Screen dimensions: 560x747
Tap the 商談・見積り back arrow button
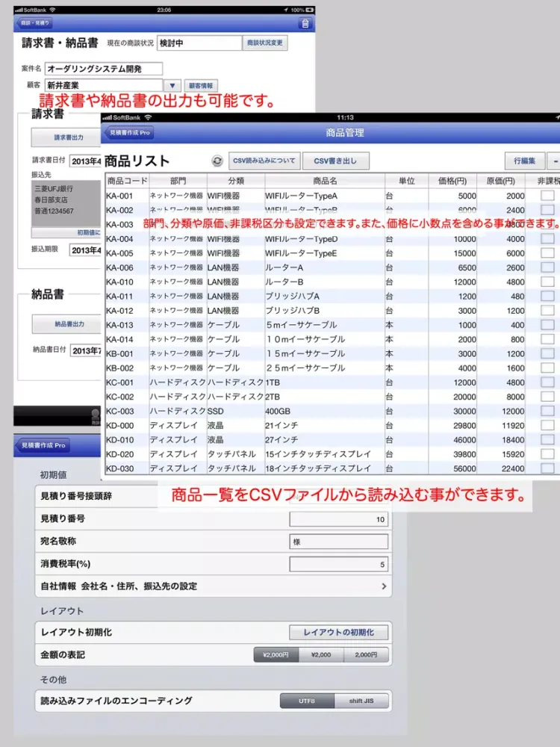[34, 23]
